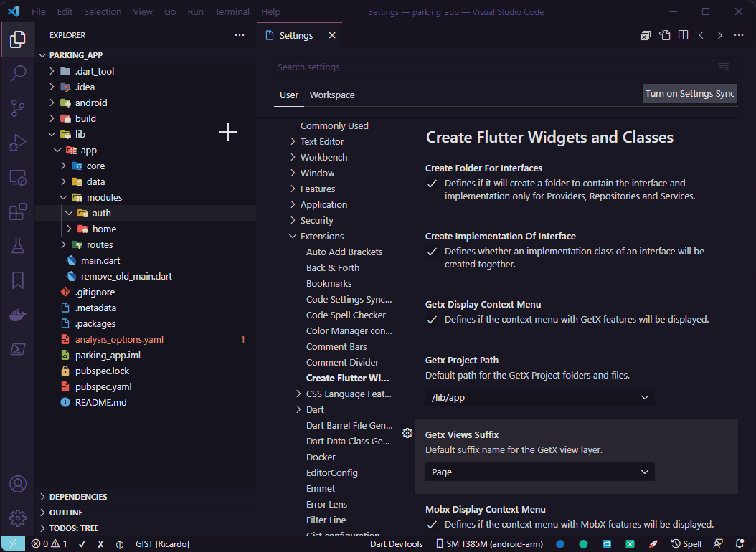This screenshot has height=552, width=756.
Task: Expand the .dart_tool folder
Action: click(52, 71)
